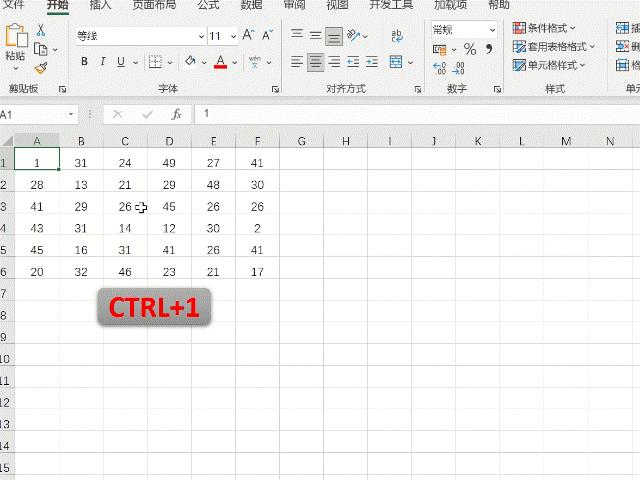This screenshot has width=640, height=480.
Task: Toggle bottom vertical alignment
Action: pyautogui.click(x=334, y=37)
